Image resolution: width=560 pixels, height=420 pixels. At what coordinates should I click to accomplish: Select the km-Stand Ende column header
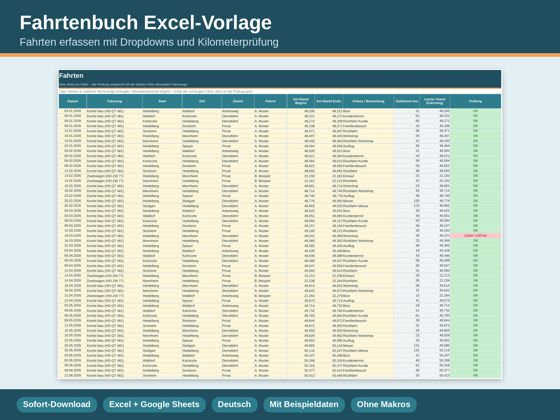pyautogui.click(x=329, y=101)
